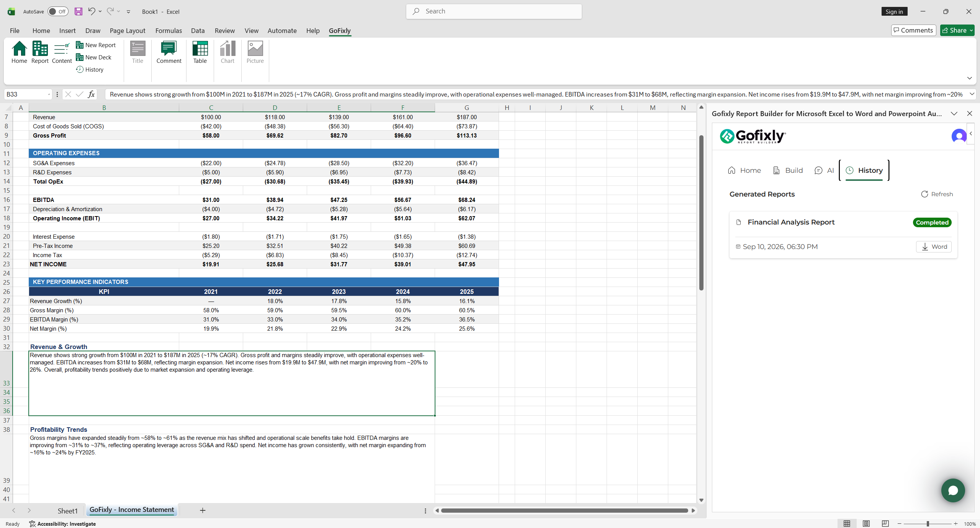Switch to Normal view in status bar
980x528 pixels.
pos(847,523)
